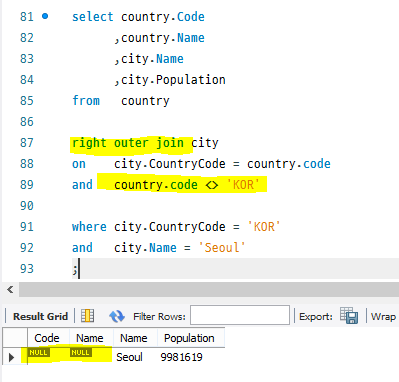Select the row indicator arrow of the result row
The width and height of the screenshot is (399, 382).
[12, 357]
